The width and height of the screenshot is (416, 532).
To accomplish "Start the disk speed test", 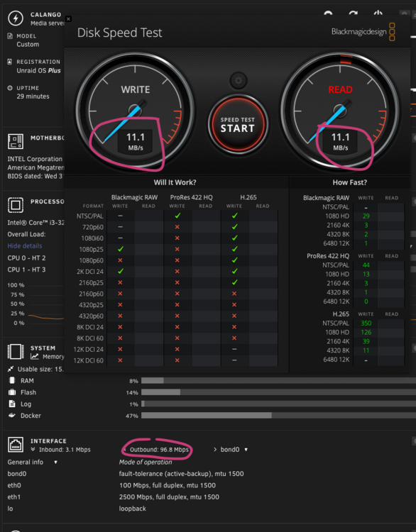I will 238,125.
